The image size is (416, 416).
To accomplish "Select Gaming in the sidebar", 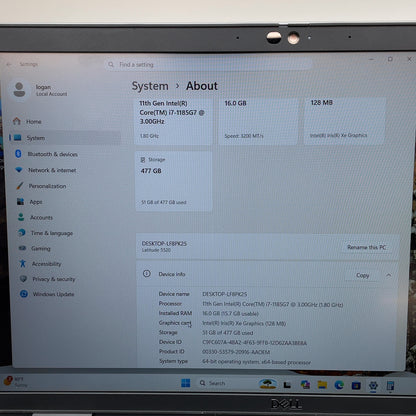I will pyautogui.click(x=35, y=248).
